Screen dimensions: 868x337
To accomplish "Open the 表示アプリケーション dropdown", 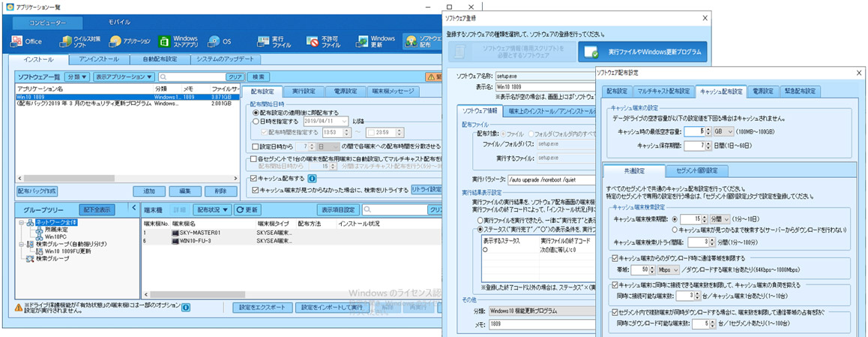I will click(124, 77).
